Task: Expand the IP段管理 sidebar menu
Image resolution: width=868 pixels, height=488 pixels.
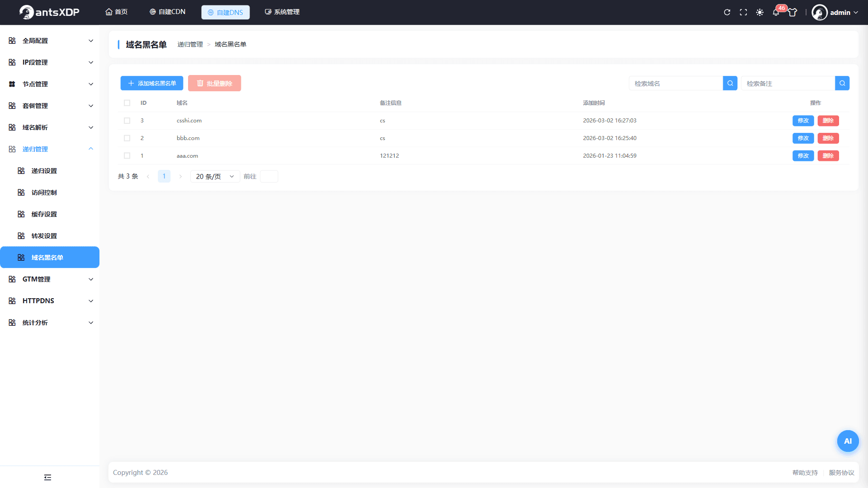Action: pos(50,62)
